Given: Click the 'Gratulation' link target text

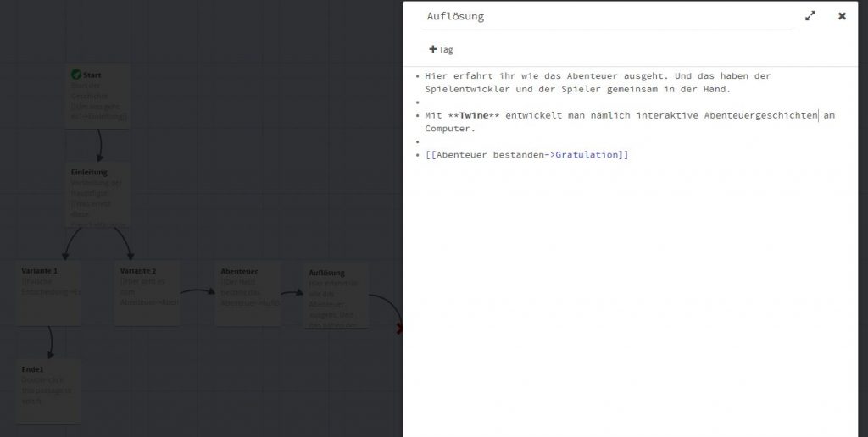Looking at the screenshot, I should 587,155.
